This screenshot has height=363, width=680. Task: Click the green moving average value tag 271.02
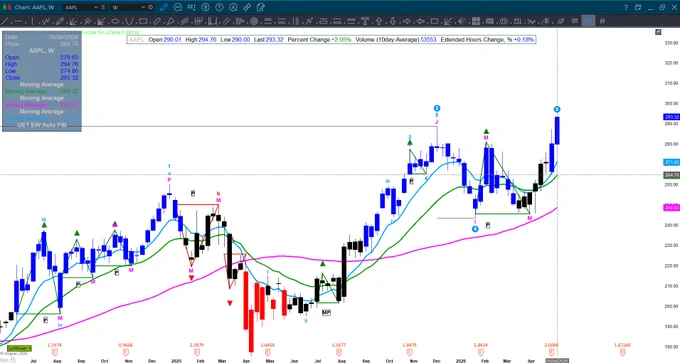pos(671,162)
